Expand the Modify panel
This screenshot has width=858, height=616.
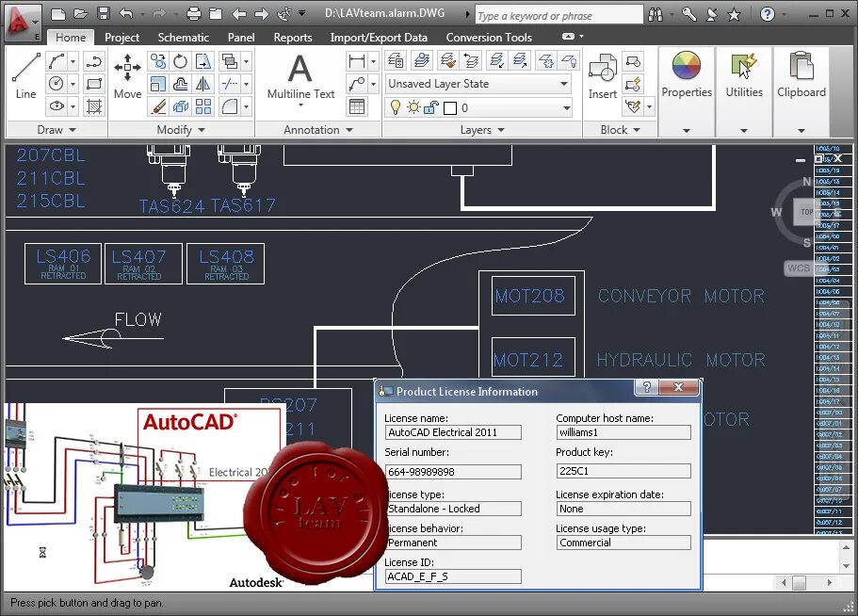click(x=181, y=130)
